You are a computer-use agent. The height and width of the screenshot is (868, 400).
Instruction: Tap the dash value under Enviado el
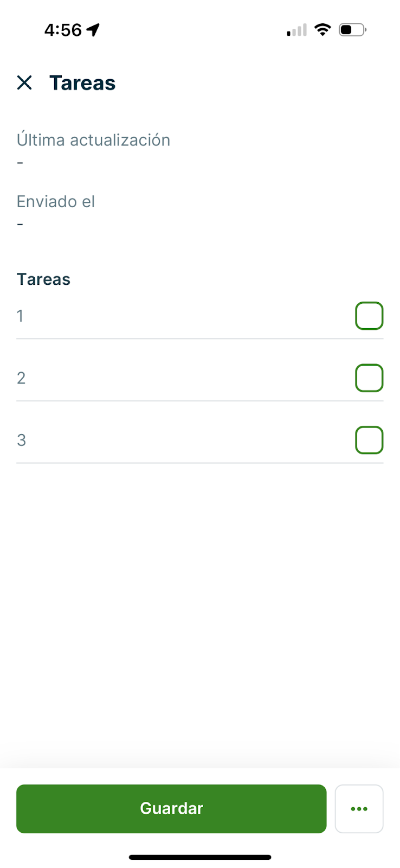(20, 224)
